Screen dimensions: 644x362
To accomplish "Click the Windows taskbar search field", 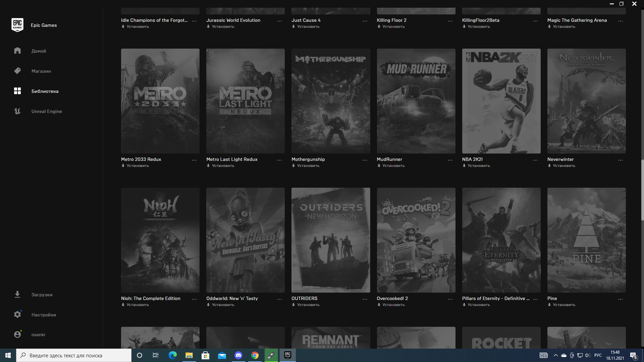I will pos(74,355).
